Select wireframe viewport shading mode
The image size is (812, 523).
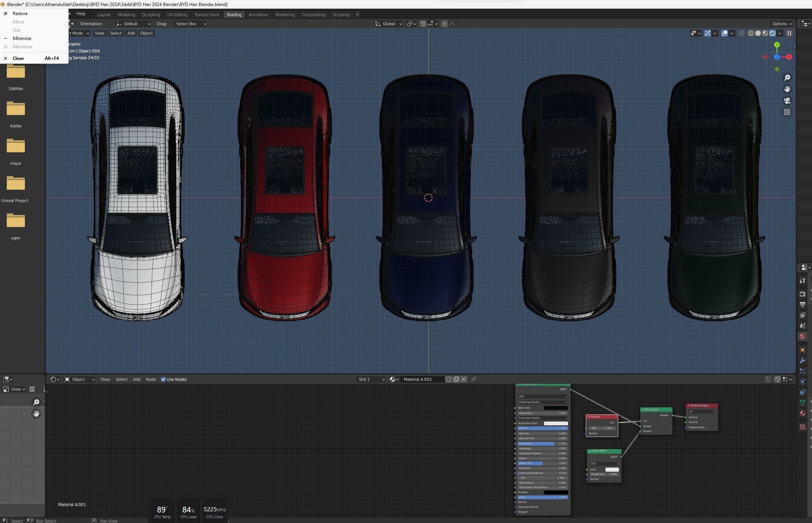751,33
